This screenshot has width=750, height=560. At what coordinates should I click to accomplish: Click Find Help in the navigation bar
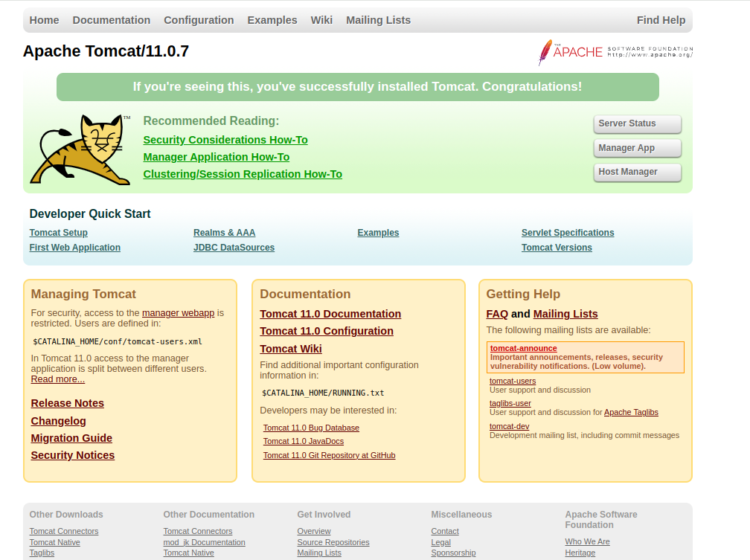coord(661,20)
